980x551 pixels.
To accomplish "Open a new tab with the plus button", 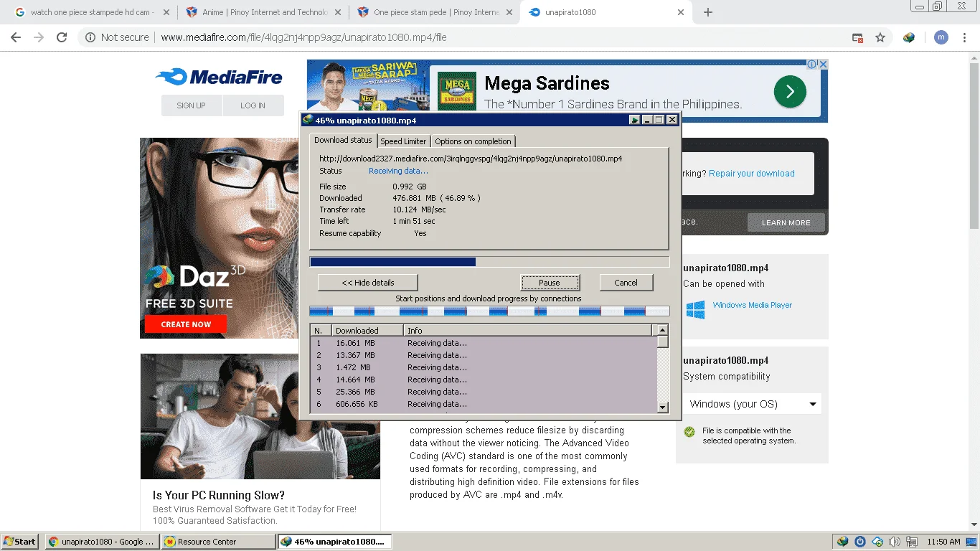I will click(x=707, y=12).
